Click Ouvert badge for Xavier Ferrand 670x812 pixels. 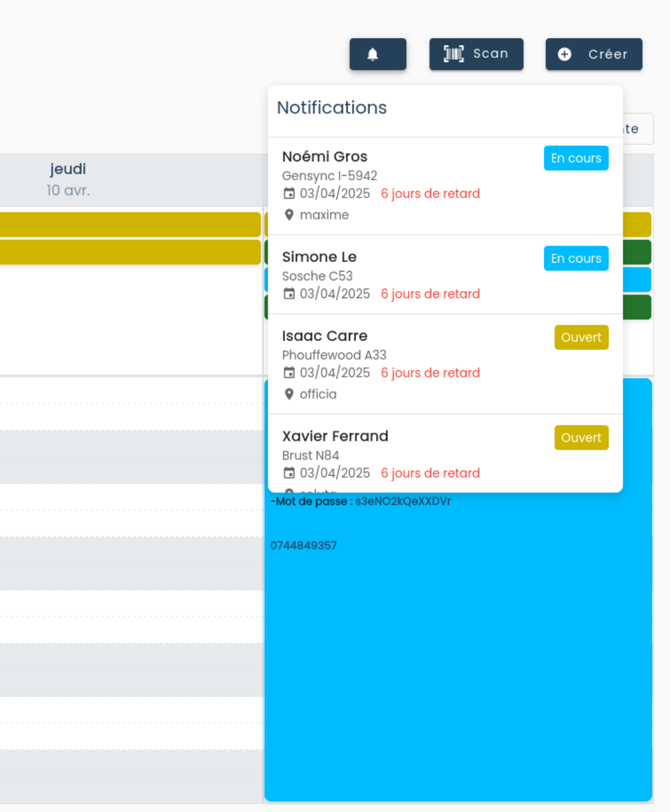581,438
